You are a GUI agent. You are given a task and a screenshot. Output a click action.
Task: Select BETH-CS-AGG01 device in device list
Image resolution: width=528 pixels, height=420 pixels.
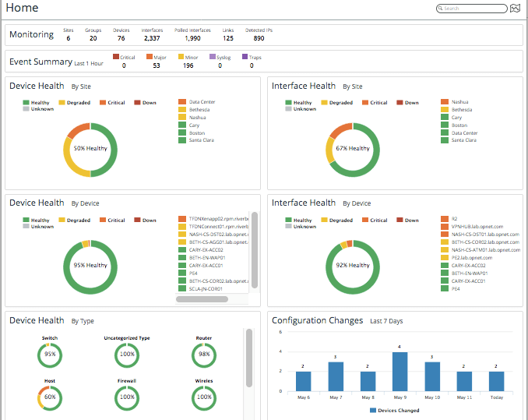pyautogui.click(x=213, y=242)
